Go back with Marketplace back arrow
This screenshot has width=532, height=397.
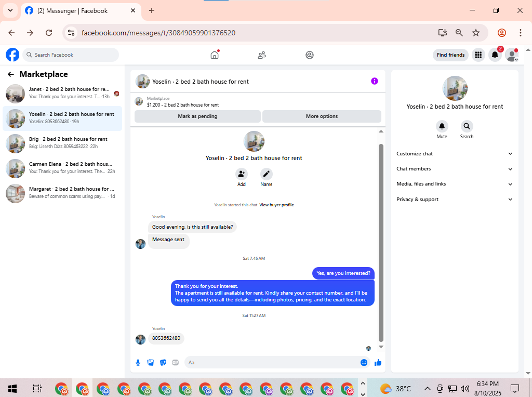click(x=11, y=74)
